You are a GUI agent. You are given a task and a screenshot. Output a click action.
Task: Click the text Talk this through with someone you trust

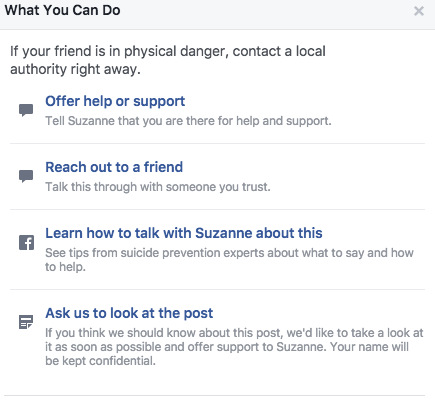coord(158,187)
